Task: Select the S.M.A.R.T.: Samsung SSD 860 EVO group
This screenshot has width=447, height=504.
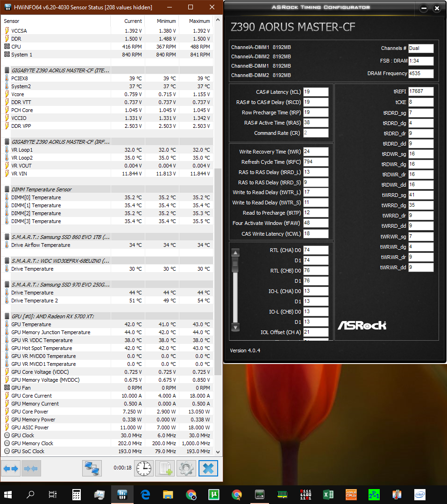Action: (x=107, y=237)
